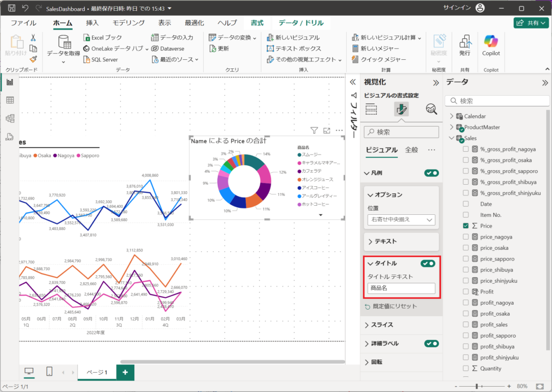Open the データを取得 dropdown
Viewport: 552px width, 392px height.
(x=64, y=50)
